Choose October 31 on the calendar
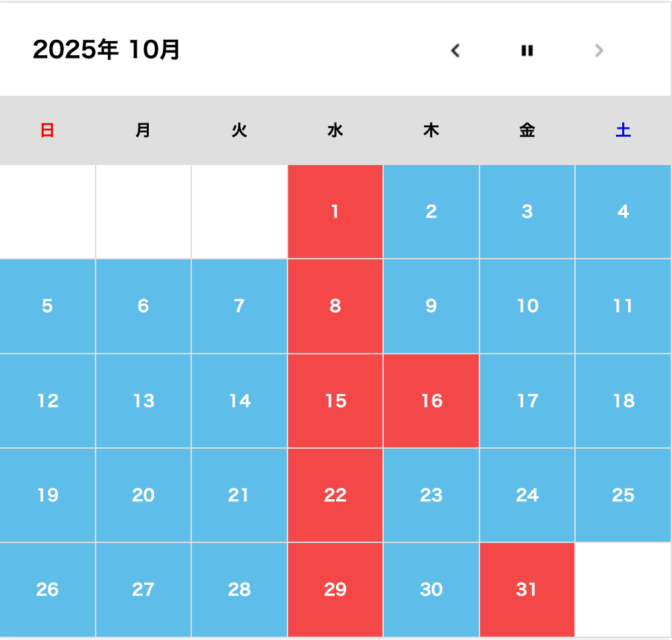The width and height of the screenshot is (672, 640). 527,589
